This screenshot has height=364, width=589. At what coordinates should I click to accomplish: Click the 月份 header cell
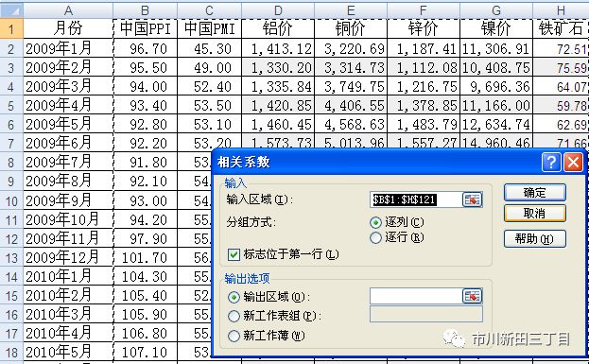68,28
